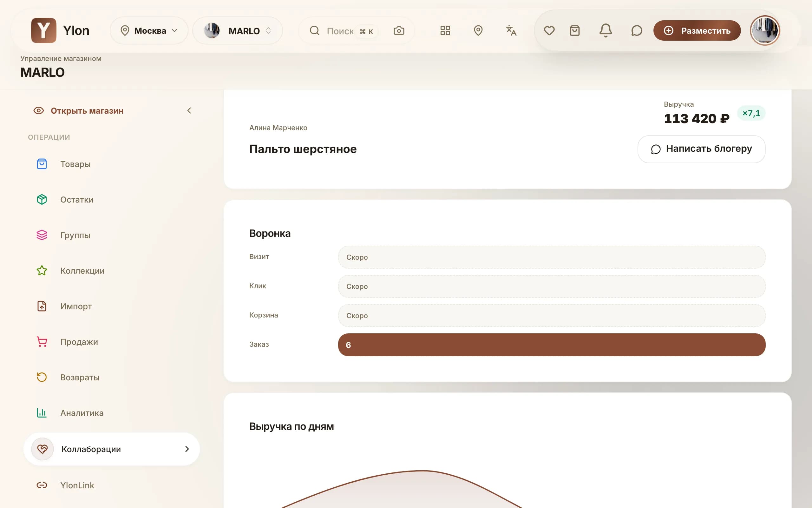Open the user profile avatar

[765, 30]
